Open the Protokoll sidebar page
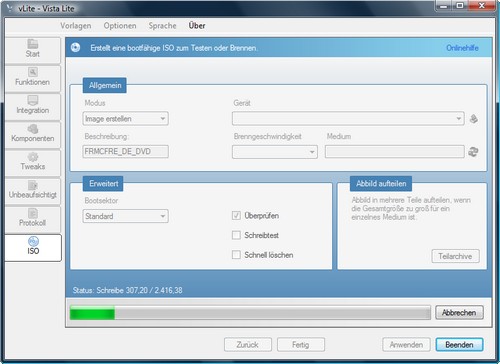500x364 pixels. coord(33,219)
